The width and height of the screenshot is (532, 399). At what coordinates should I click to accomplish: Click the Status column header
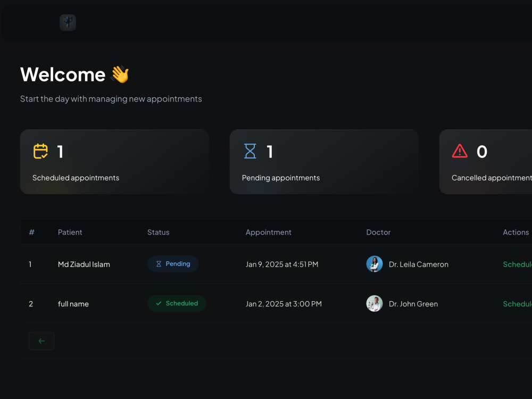pos(158,232)
